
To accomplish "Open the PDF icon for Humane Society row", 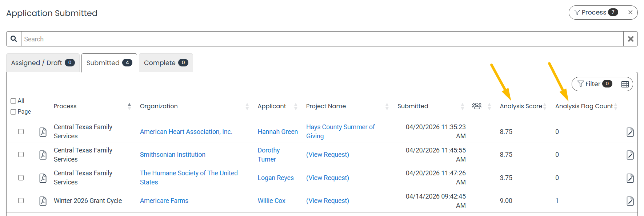I will [x=43, y=178].
